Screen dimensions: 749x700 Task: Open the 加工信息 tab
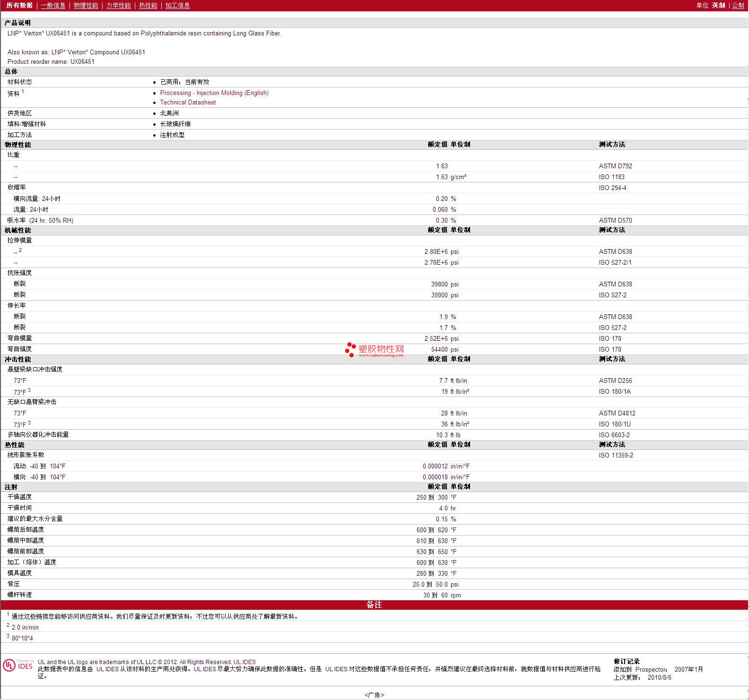[177, 5]
